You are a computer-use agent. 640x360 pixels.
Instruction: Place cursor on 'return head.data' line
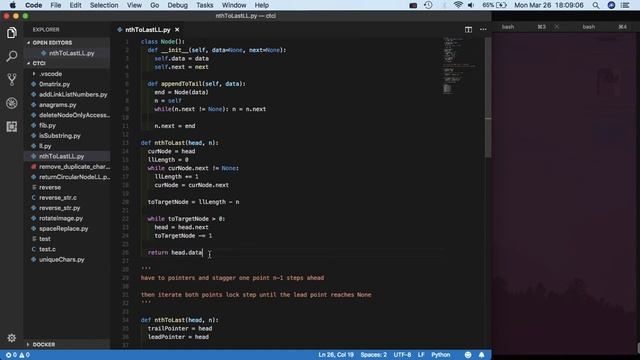coord(175,253)
